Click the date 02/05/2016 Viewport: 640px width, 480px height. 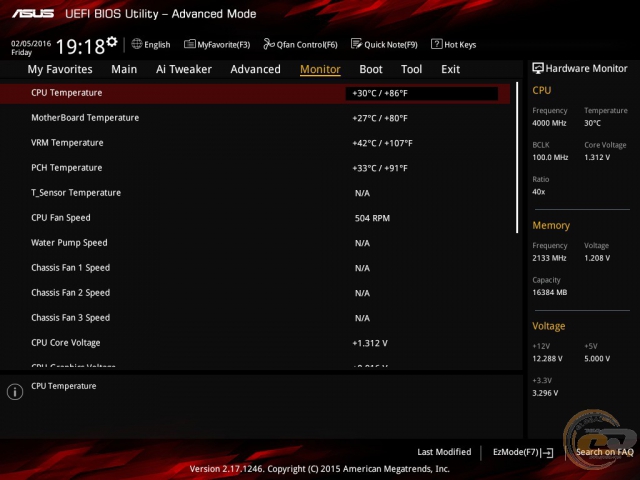(31, 43)
